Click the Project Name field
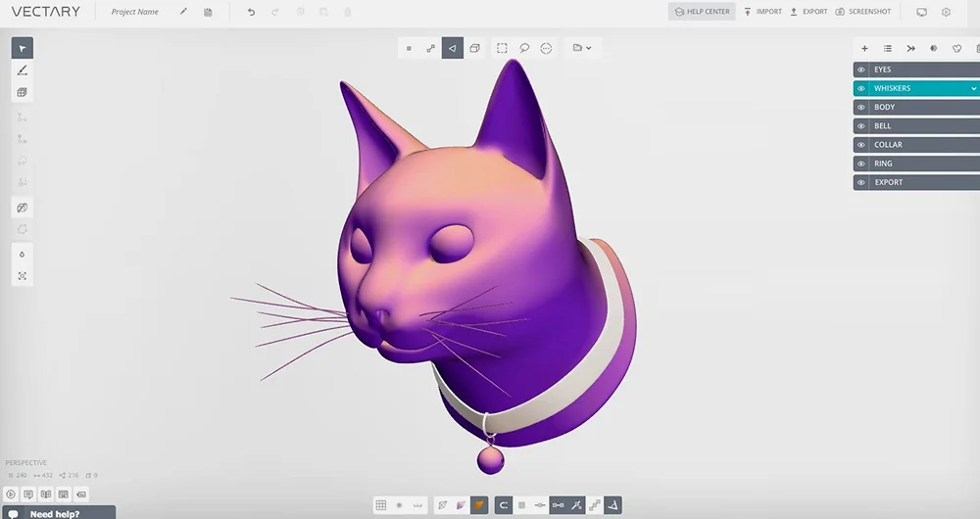This screenshot has height=519, width=980. pyautogui.click(x=135, y=12)
